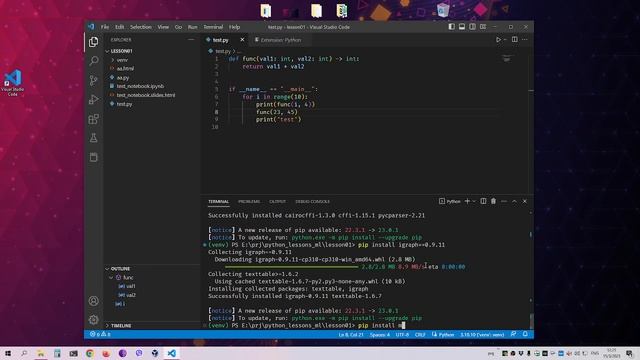
Task: Click the Ln 8, Col 21 status item
Action: point(351,334)
